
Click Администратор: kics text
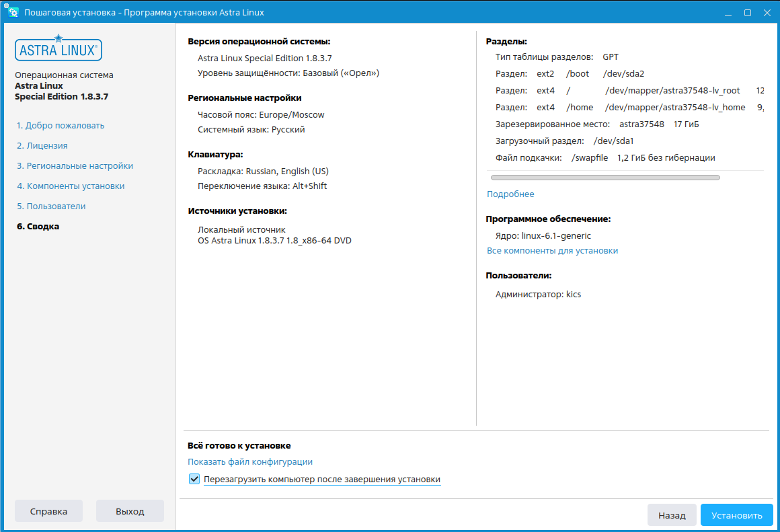click(538, 294)
